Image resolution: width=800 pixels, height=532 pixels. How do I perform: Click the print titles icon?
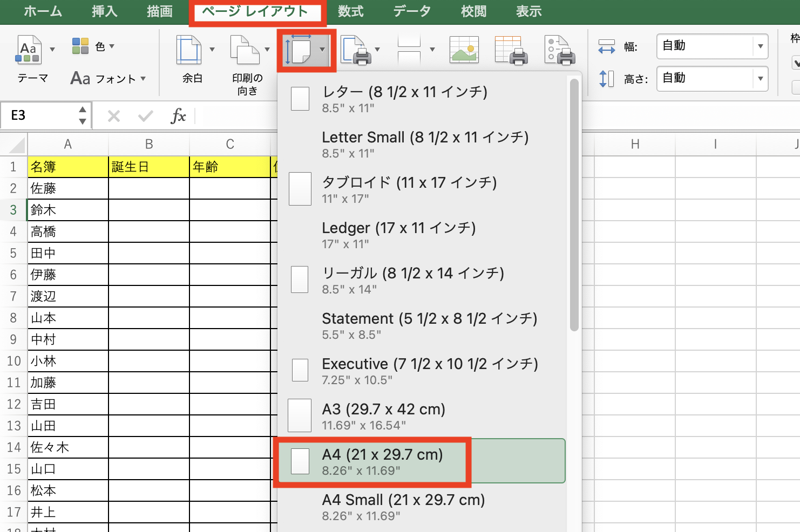[511, 50]
